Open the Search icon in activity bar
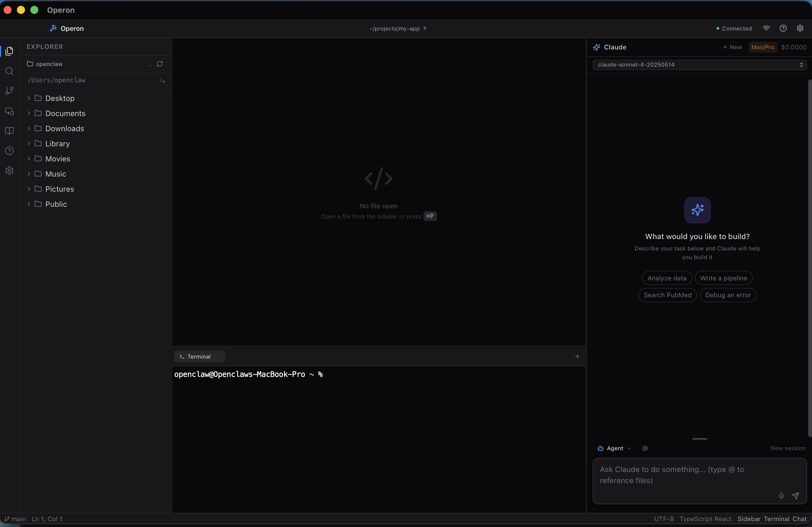Image resolution: width=812 pixels, height=527 pixels. click(x=9, y=71)
